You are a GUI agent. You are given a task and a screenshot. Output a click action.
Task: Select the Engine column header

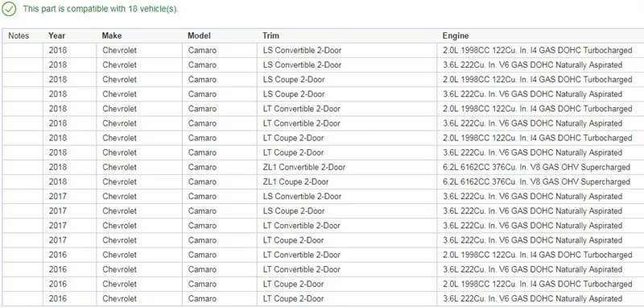point(456,35)
